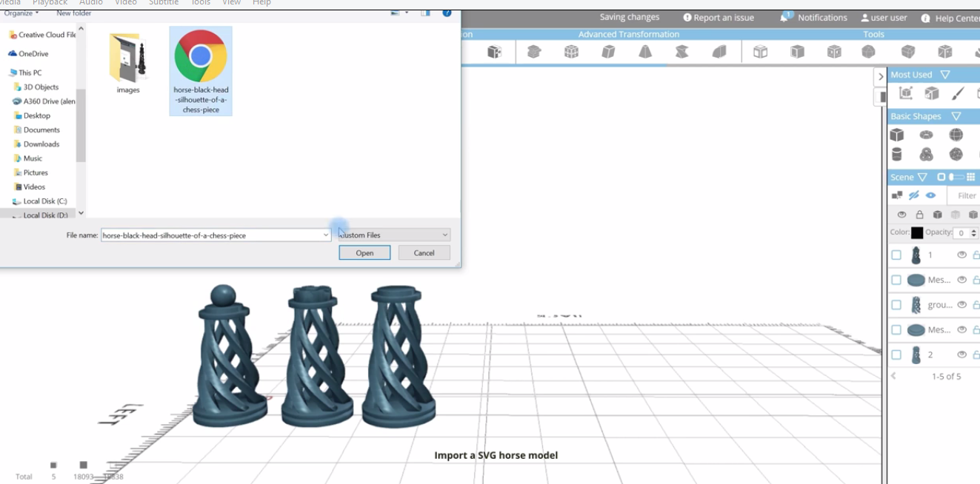The height and width of the screenshot is (484, 980).
Task: Open the File name history dropdown arrow
Action: click(x=325, y=235)
